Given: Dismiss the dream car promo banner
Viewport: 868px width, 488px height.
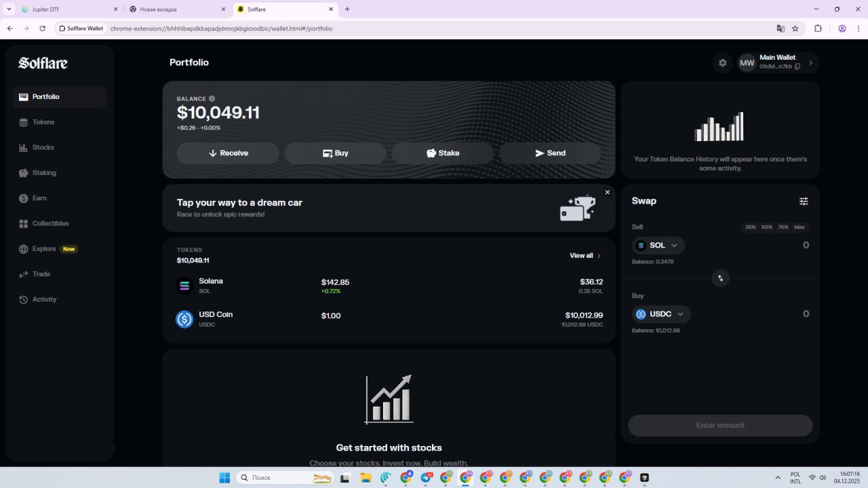Looking at the screenshot, I should click(607, 193).
